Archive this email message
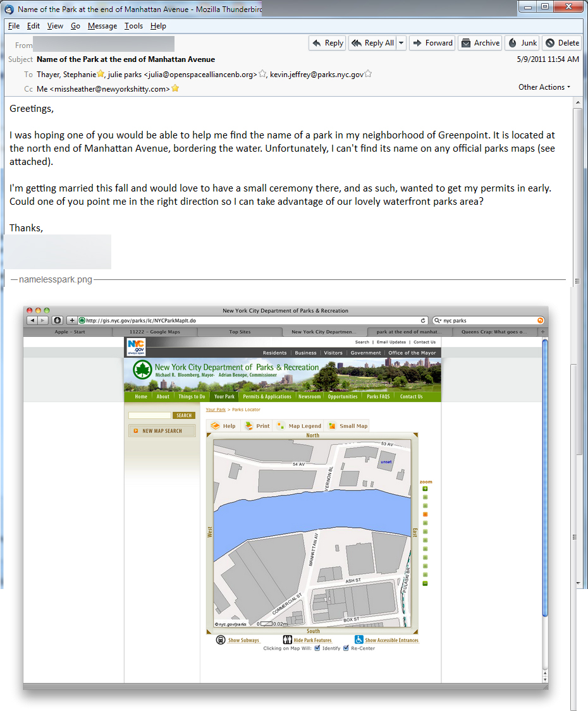 point(480,43)
